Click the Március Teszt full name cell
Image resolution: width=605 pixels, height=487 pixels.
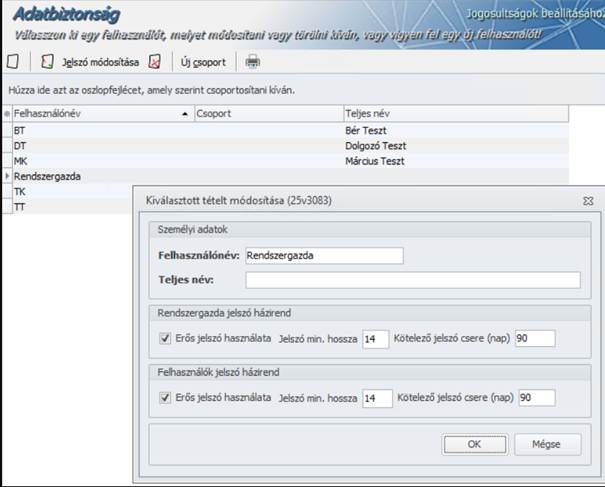pos(456,161)
